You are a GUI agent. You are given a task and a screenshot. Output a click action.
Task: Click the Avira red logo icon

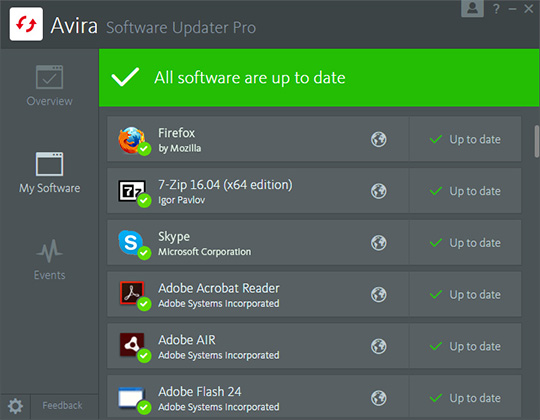pos(26,24)
